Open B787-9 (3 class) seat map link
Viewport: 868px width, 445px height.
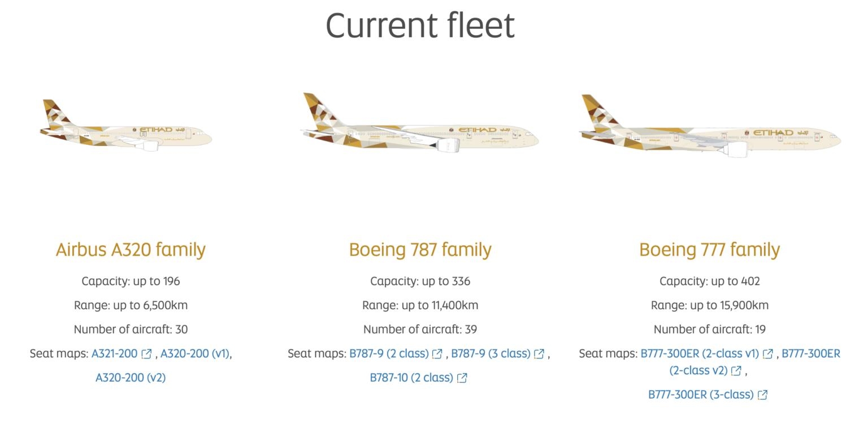click(491, 354)
